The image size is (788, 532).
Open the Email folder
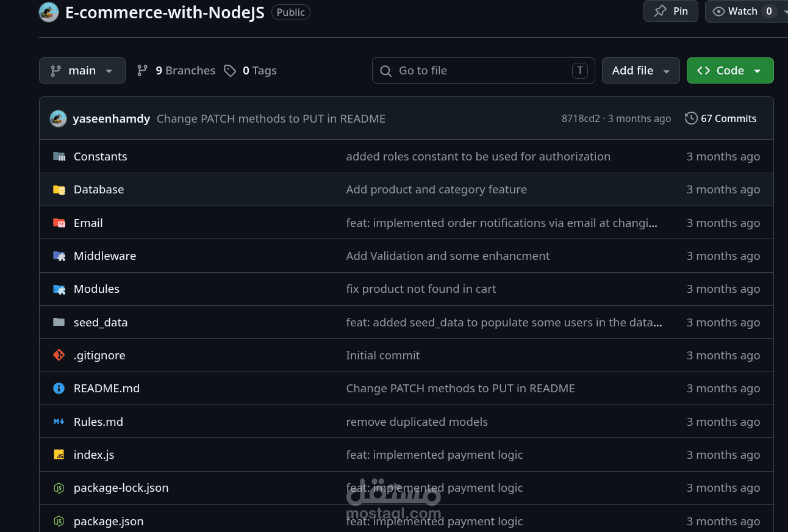(88, 223)
